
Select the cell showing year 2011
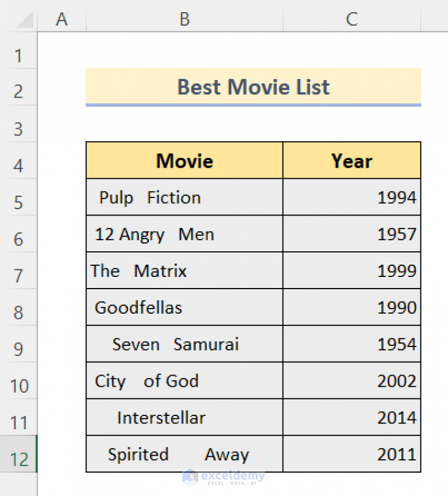pos(351,454)
